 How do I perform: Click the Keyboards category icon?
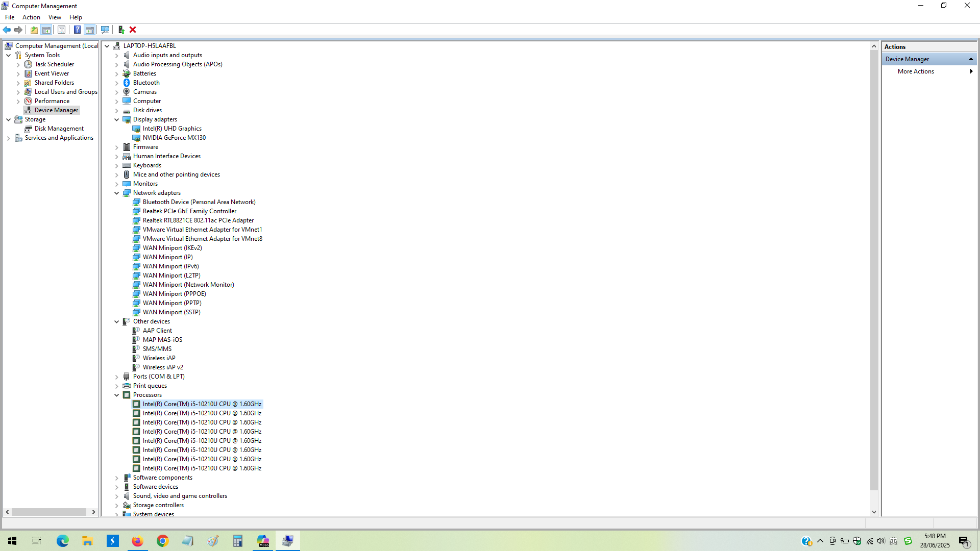(x=127, y=165)
